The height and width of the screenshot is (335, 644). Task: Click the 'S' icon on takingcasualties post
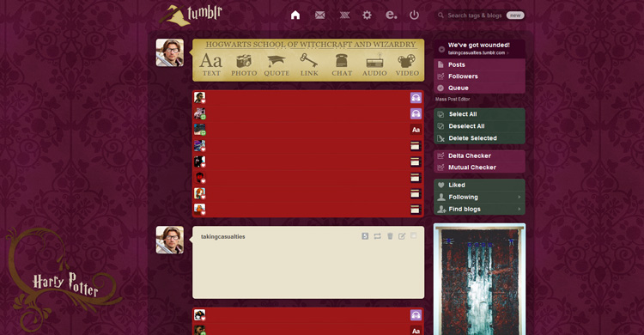[x=365, y=236]
